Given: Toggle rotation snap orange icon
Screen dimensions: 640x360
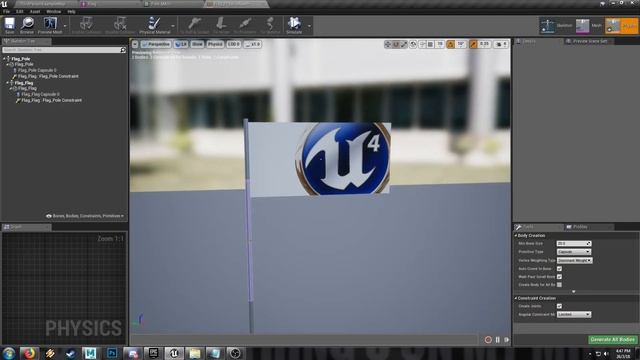Looking at the screenshot, I should click(x=451, y=44).
